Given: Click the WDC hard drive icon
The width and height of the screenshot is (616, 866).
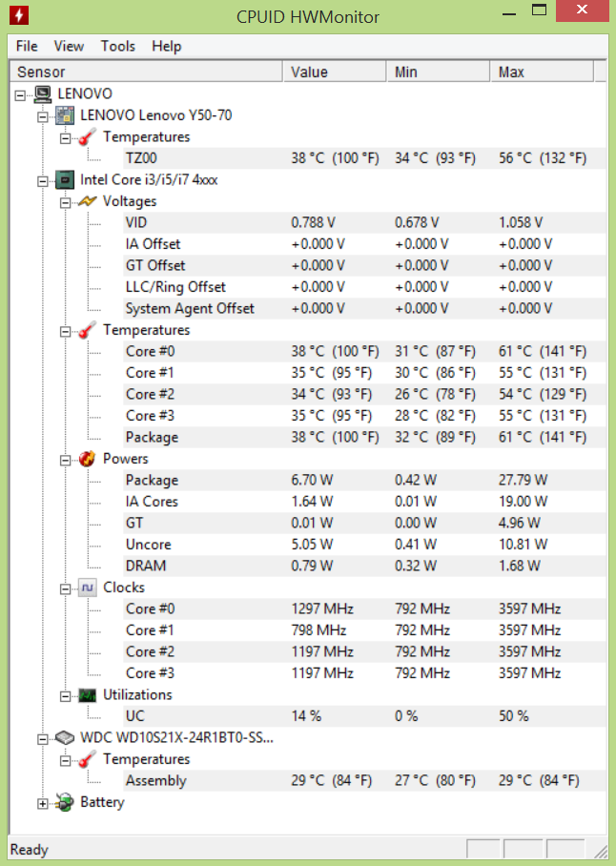Looking at the screenshot, I should tap(66, 738).
